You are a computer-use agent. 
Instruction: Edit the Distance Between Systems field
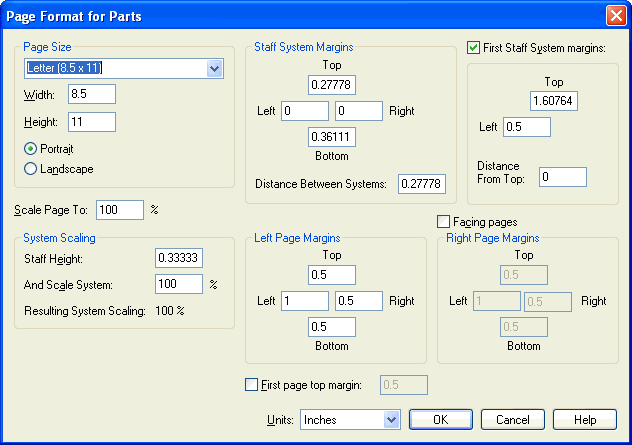coord(421,184)
